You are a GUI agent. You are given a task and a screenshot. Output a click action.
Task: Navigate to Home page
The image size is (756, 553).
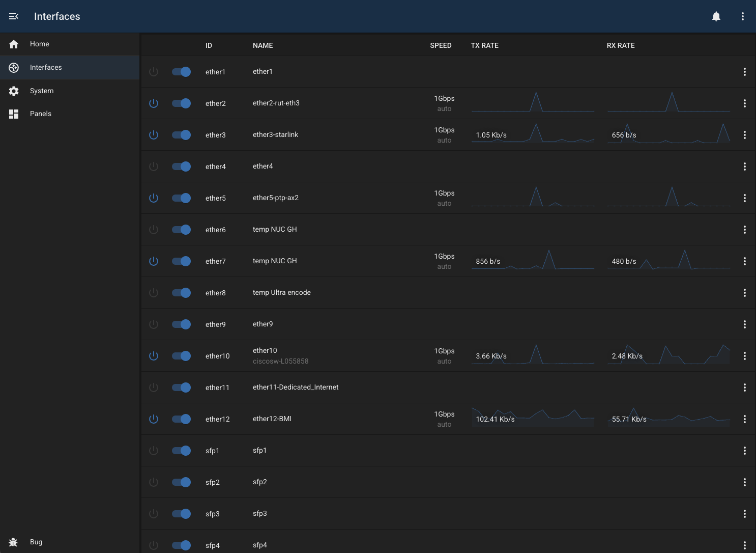39,44
